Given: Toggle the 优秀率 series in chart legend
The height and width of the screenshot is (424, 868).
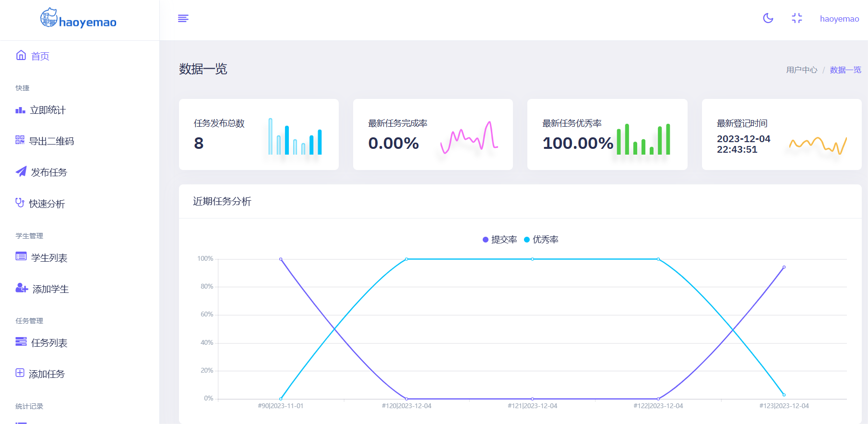Looking at the screenshot, I should (541, 240).
